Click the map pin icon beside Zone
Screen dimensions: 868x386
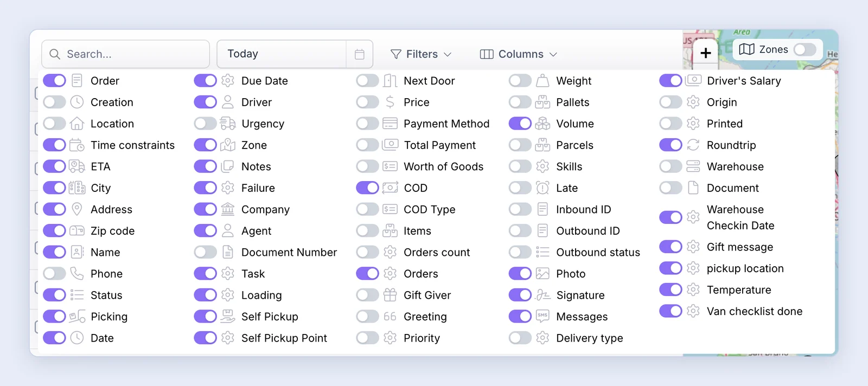click(x=228, y=145)
